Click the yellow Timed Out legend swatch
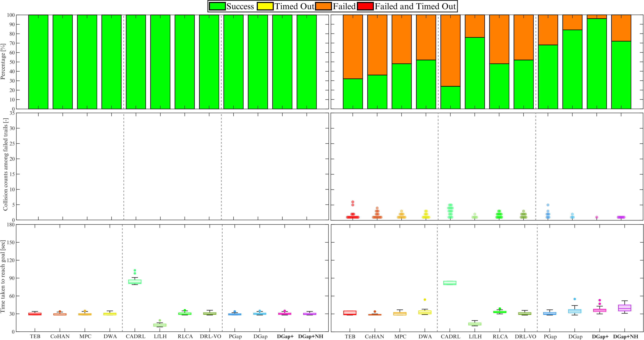This screenshot has width=644, height=340. click(x=265, y=6)
